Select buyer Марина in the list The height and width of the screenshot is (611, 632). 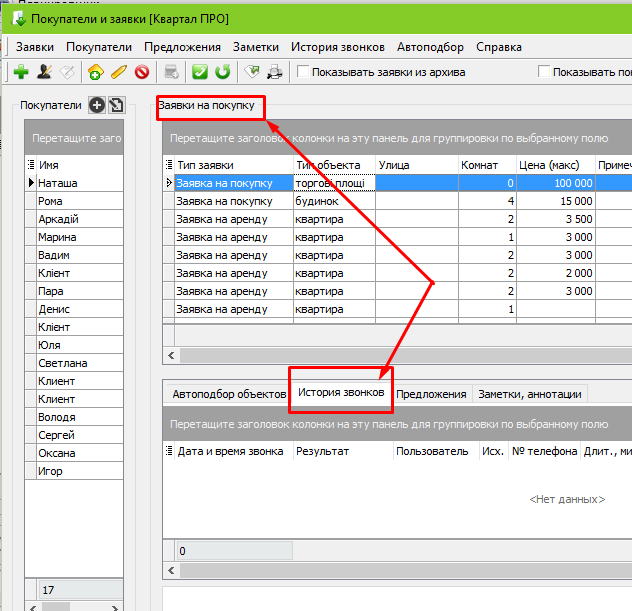tap(74, 237)
